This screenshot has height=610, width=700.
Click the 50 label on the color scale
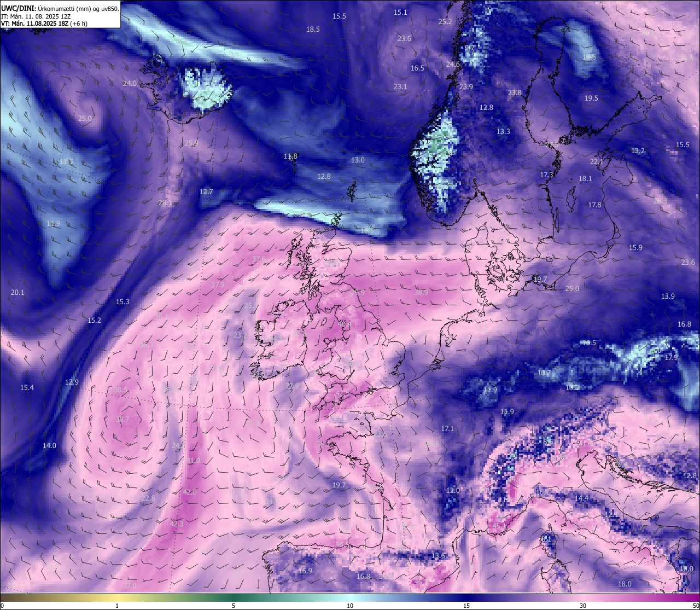pos(696,606)
